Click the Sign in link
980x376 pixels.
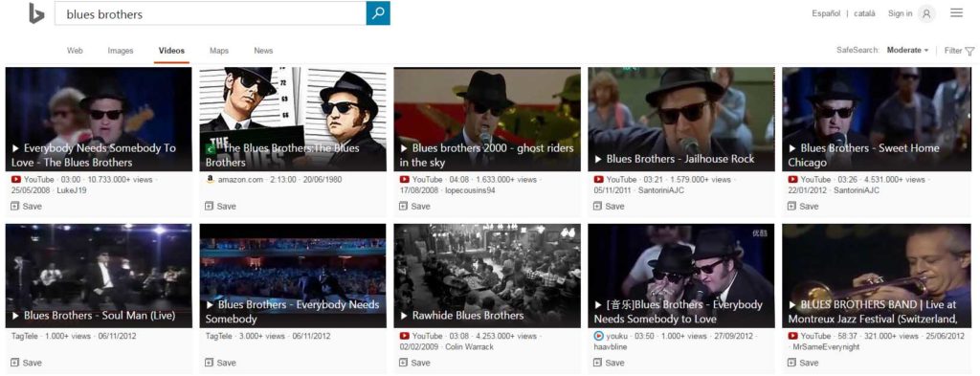[900, 13]
